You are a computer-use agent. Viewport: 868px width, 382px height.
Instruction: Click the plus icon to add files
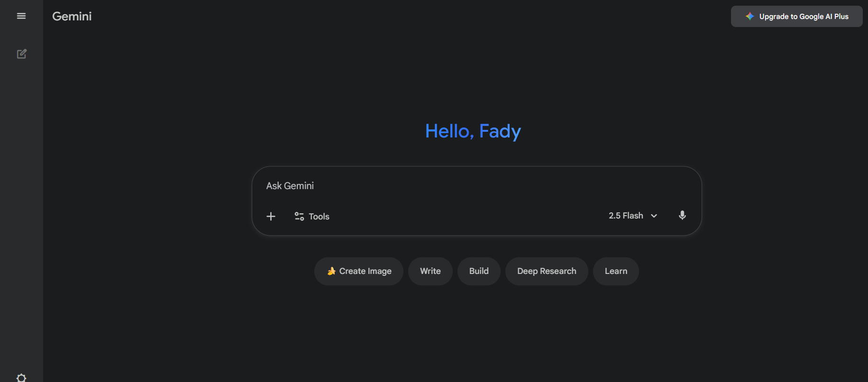[x=271, y=217]
